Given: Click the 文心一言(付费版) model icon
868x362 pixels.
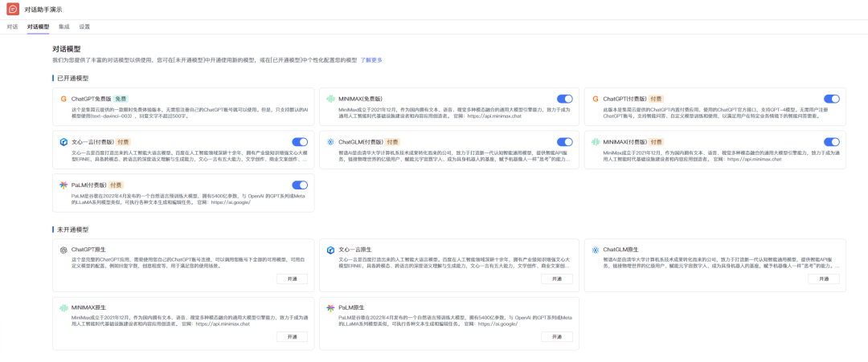Looking at the screenshot, I should (63, 142).
